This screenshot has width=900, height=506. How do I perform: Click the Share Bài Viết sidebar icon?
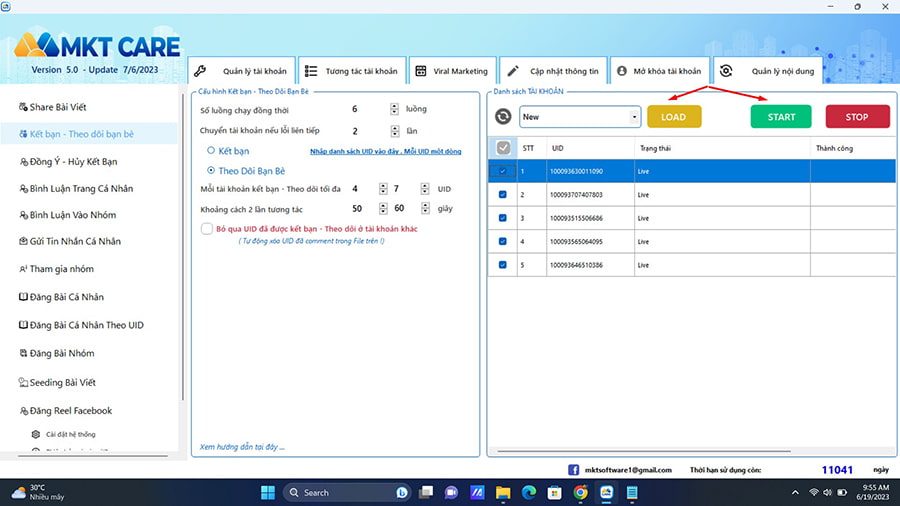23,107
